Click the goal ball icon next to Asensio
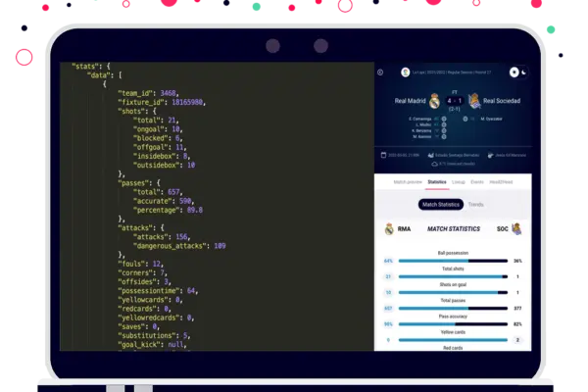Viewport: 588px width, 392px height. [x=444, y=137]
